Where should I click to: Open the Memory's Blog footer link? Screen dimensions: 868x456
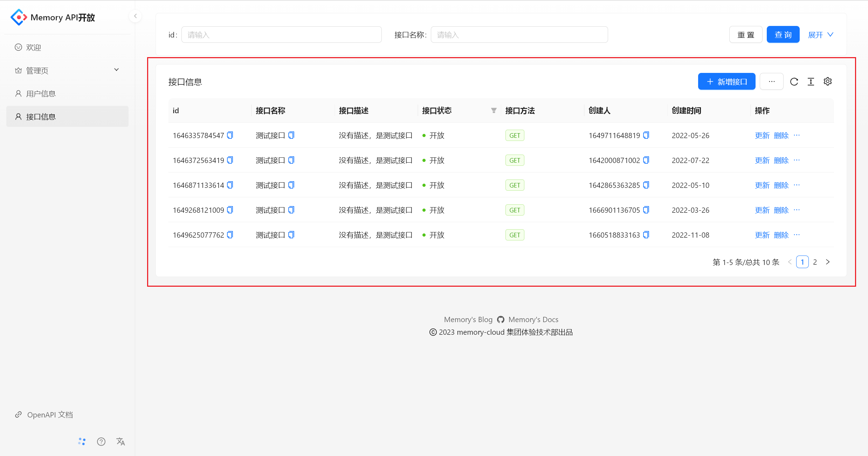point(468,320)
